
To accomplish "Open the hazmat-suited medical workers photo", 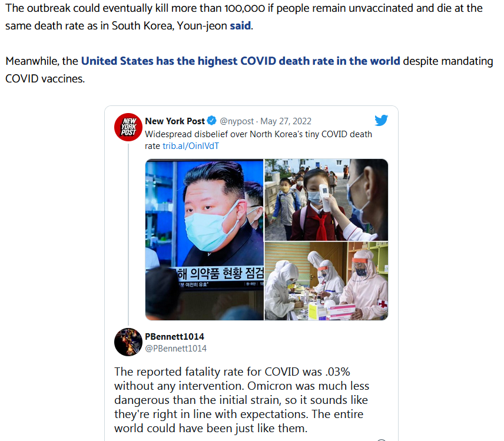I will (326, 281).
